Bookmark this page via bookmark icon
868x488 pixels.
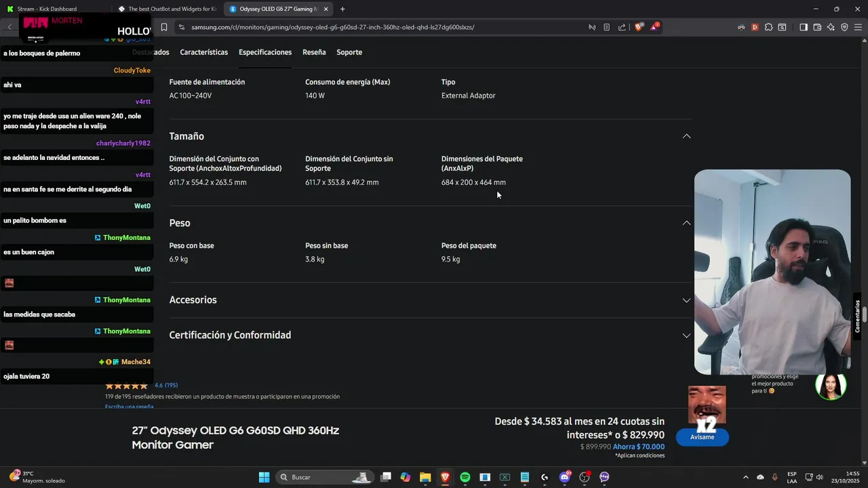[164, 27]
